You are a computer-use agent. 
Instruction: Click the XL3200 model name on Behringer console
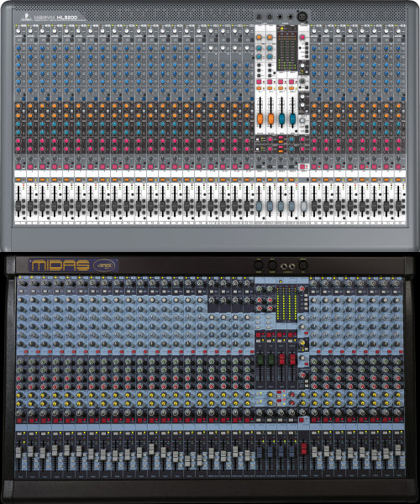click(67, 18)
